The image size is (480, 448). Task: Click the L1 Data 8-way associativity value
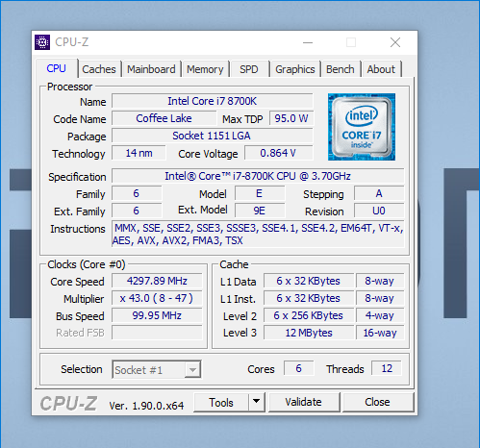click(x=380, y=281)
